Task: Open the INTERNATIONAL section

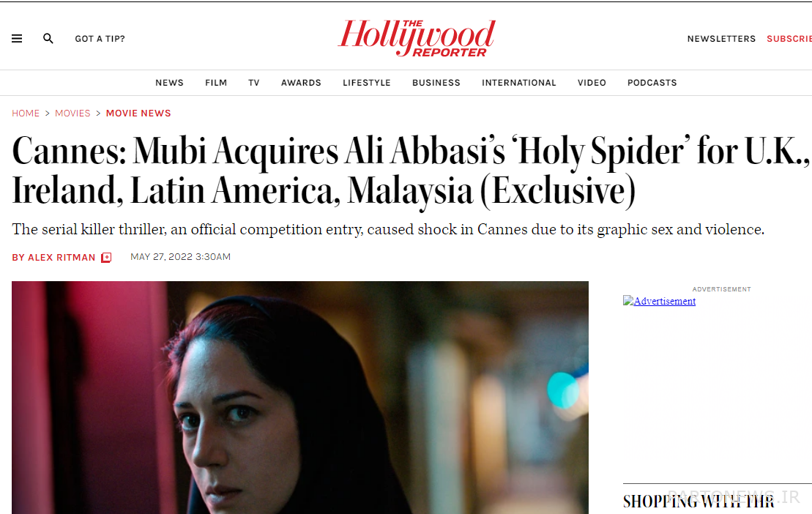Action: 519,83
